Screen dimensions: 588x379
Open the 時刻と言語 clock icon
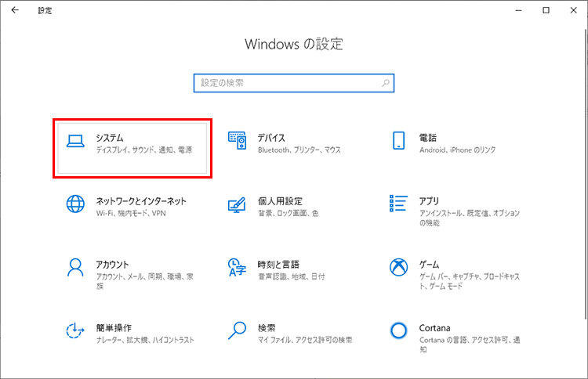237,267
